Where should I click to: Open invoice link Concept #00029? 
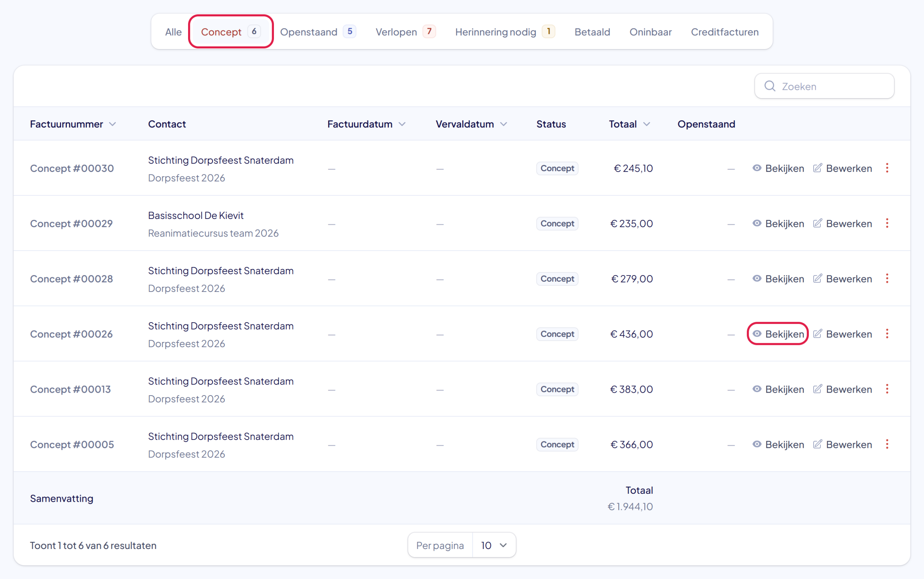(71, 223)
